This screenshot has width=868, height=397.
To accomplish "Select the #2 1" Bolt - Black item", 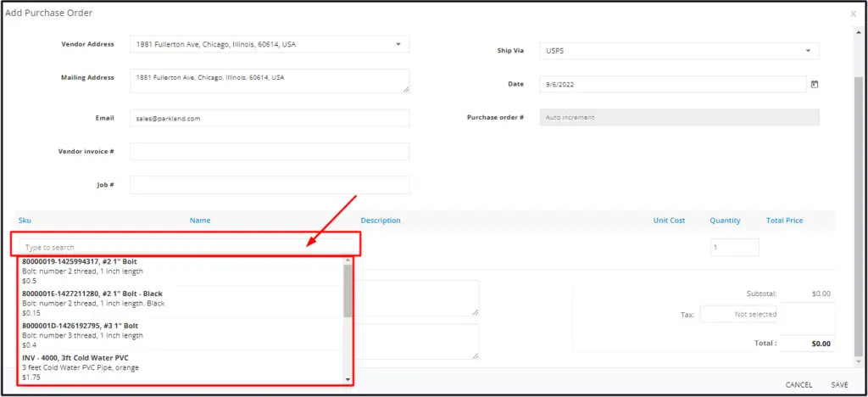I will [181, 302].
